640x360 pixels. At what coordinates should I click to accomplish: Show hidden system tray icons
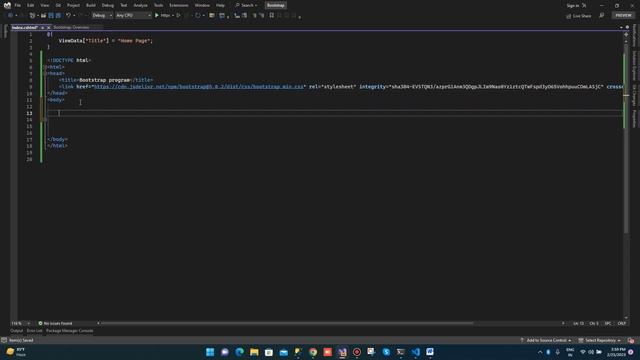(x=540, y=352)
